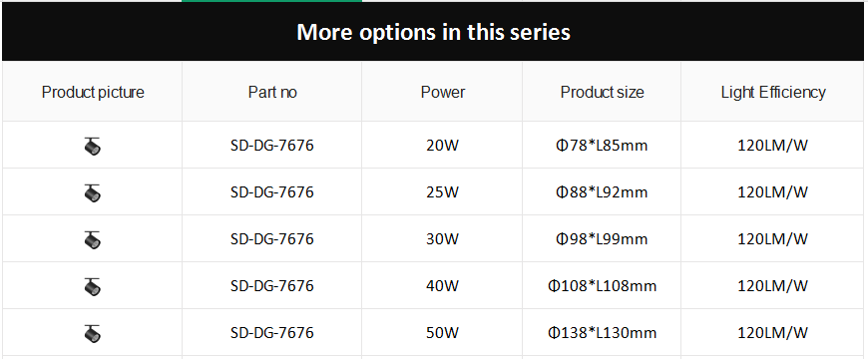Select the Φ78*L85mm size cell
The width and height of the screenshot is (868, 359).
(603, 146)
